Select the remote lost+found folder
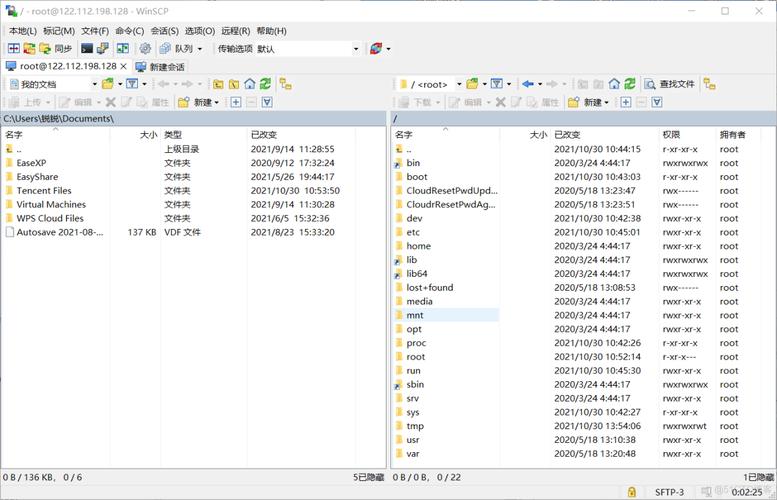Image resolution: width=777 pixels, height=500 pixels. pos(429,288)
